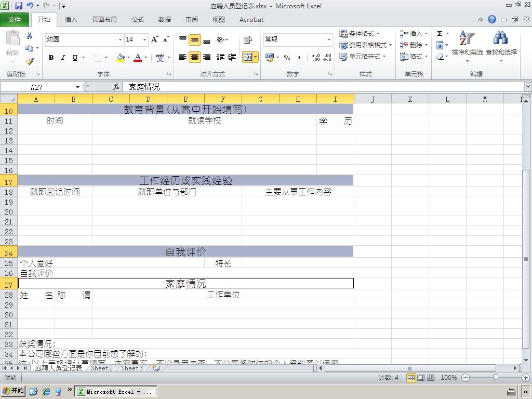
Task: Open Find and Select (查找和选择)
Action: click(501, 46)
